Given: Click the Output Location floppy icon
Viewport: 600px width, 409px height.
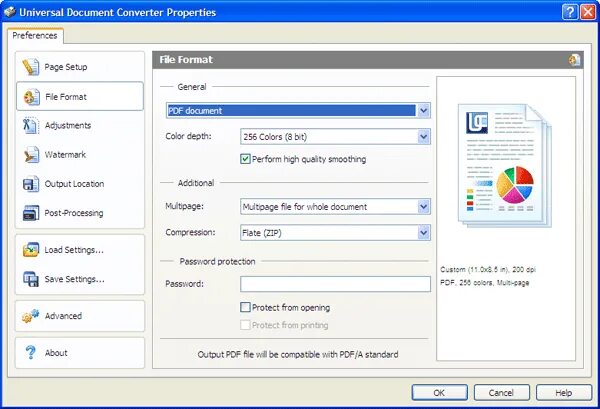Looking at the screenshot, I should (31, 184).
